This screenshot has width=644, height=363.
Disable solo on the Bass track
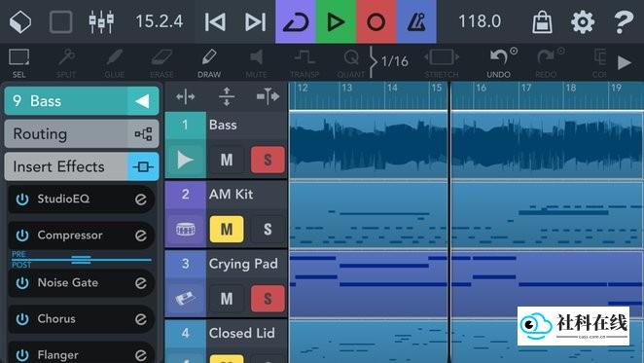268,160
